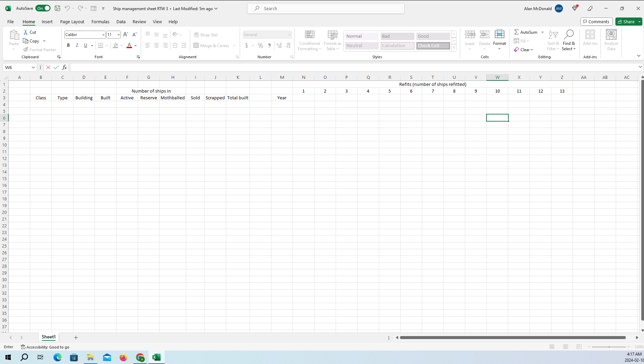This screenshot has width=644, height=364.
Task: Click the Paste clipboard icon
Action: (14, 35)
